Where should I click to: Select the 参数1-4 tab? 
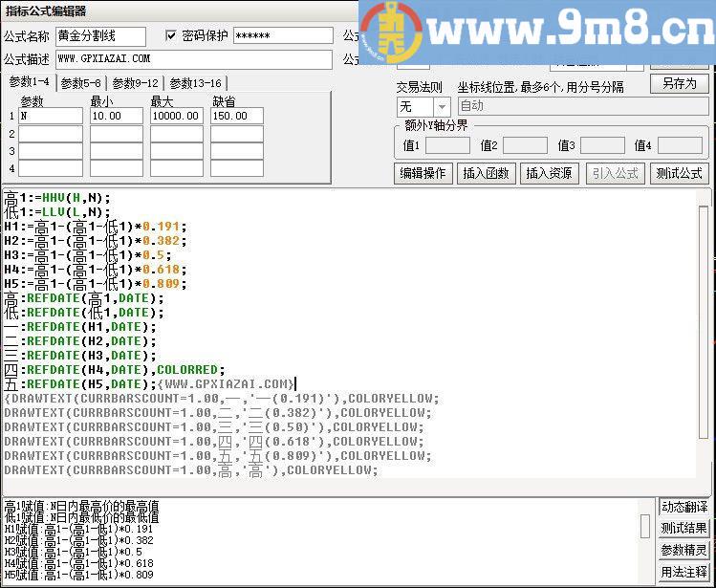click(29, 83)
